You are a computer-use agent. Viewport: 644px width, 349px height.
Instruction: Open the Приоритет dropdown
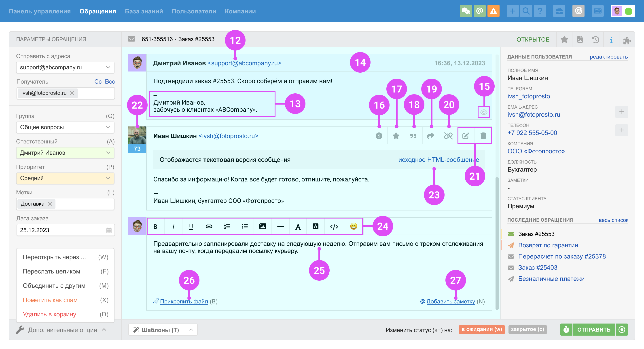[65, 178]
